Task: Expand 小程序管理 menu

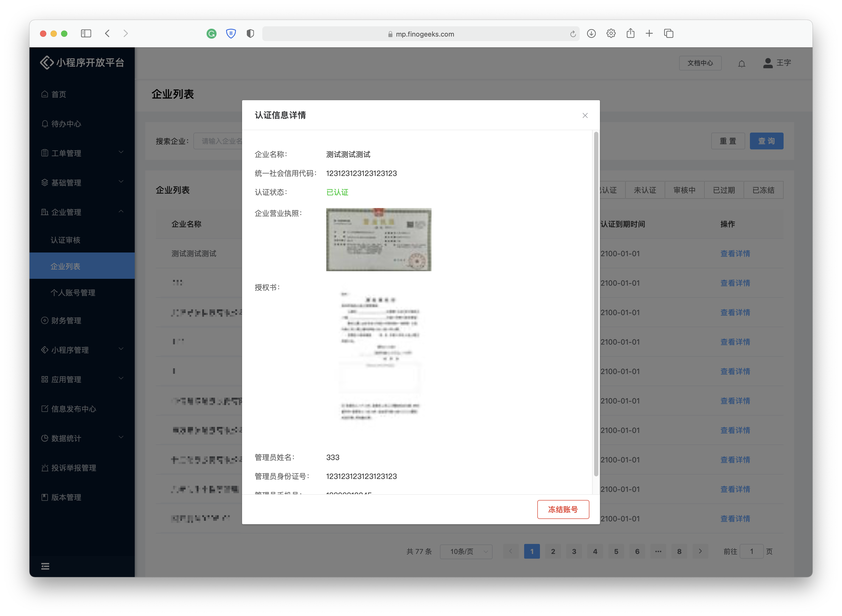Action: point(82,350)
